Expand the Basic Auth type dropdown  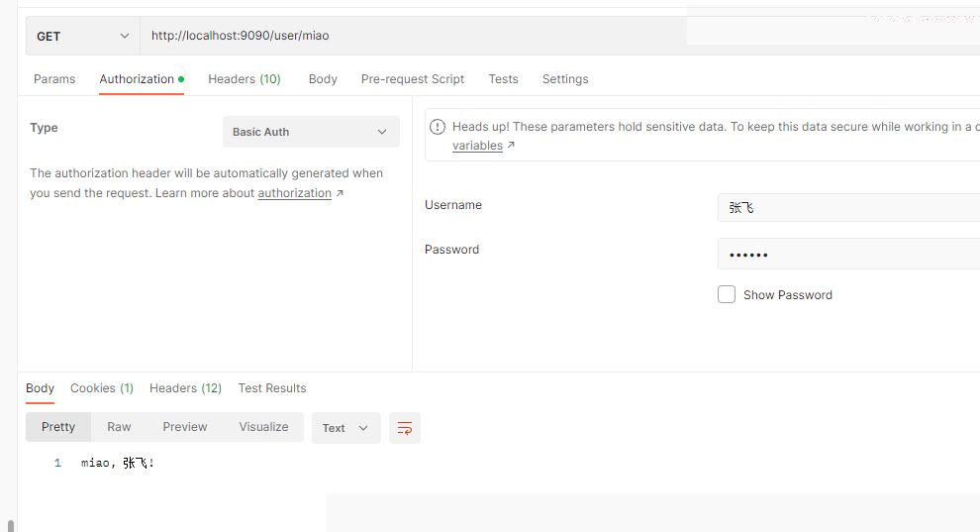[311, 132]
